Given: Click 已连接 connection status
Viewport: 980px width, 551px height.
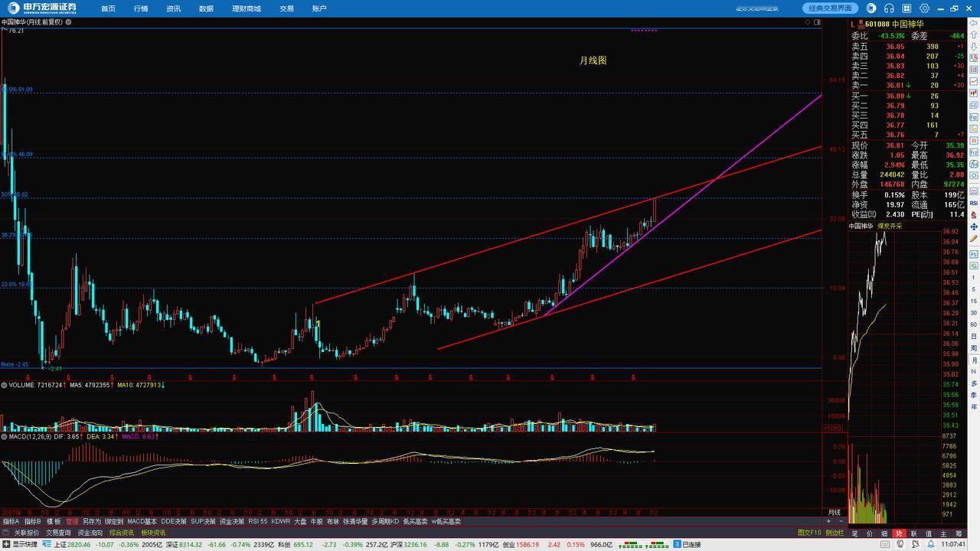Looking at the screenshot, I should click(691, 544).
